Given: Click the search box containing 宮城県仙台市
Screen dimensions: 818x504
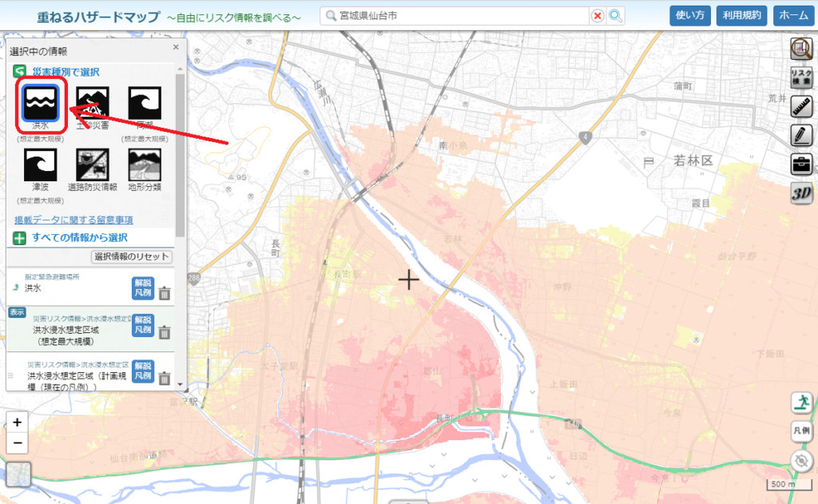Looking at the screenshot, I should (455, 16).
